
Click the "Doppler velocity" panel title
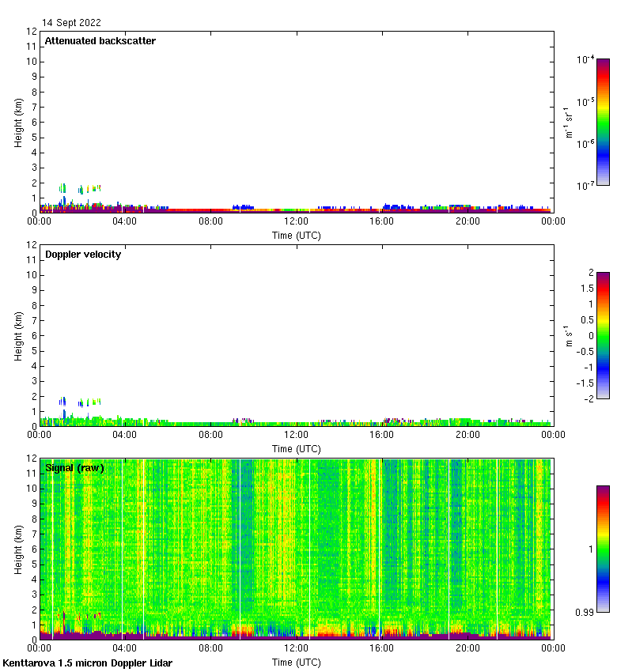(82, 255)
